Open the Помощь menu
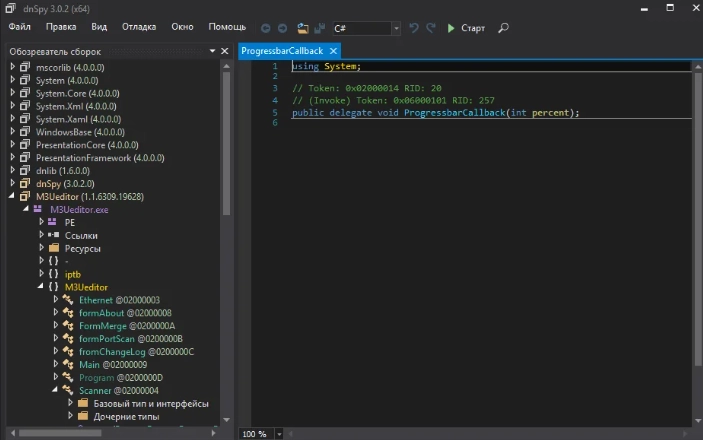703x440 pixels. 227,27
